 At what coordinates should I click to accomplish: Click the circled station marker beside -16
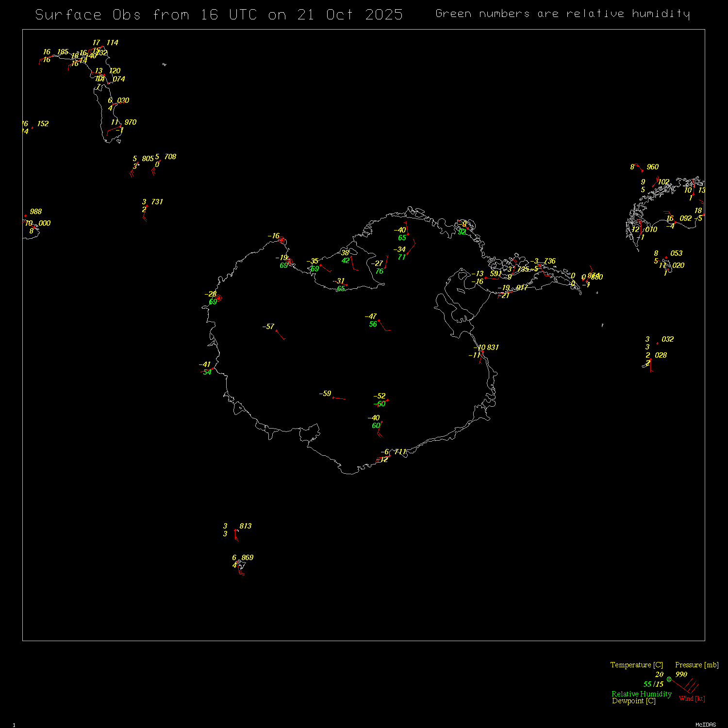(x=282, y=240)
